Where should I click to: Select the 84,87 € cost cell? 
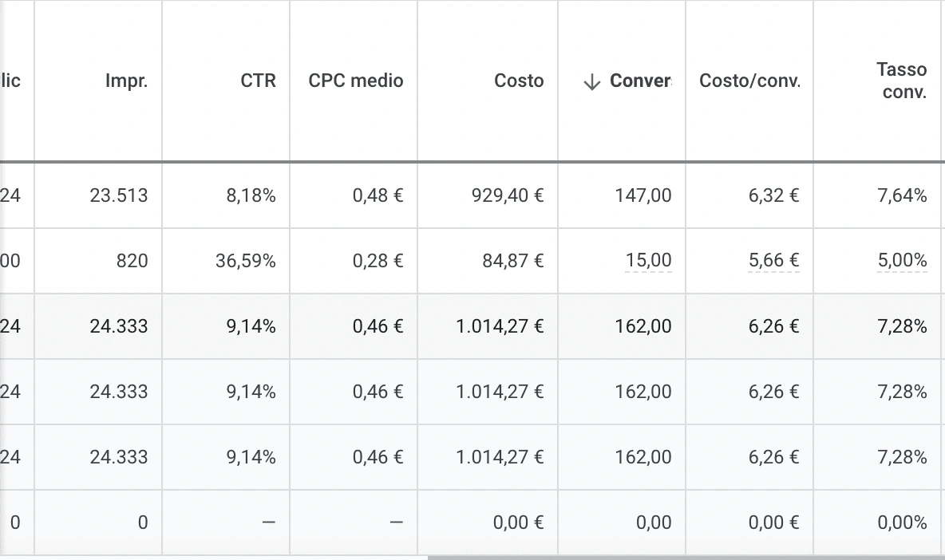click(x=488, y=261)
